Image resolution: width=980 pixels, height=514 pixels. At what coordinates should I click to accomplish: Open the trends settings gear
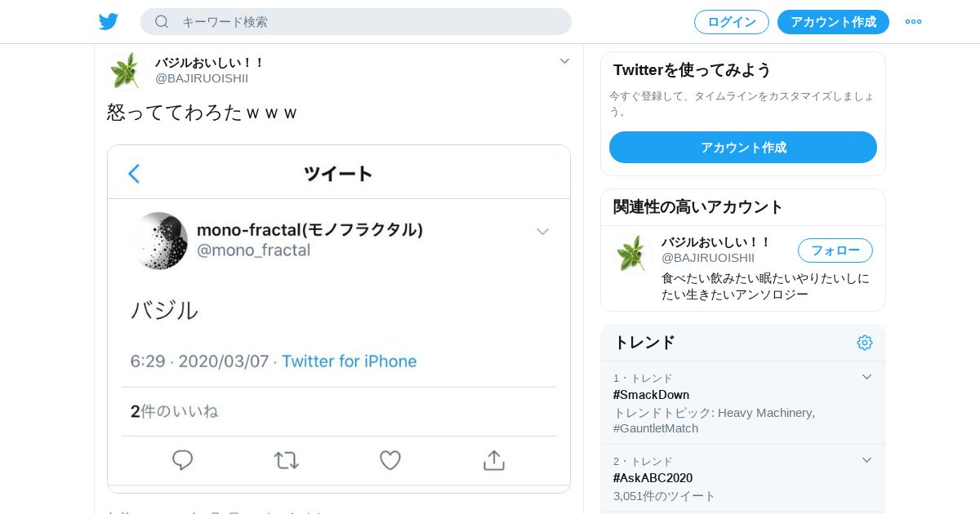[865, 343]
